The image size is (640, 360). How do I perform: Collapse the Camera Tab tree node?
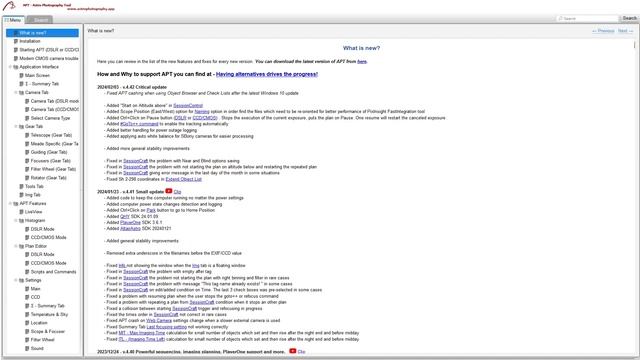click(16, 93)
